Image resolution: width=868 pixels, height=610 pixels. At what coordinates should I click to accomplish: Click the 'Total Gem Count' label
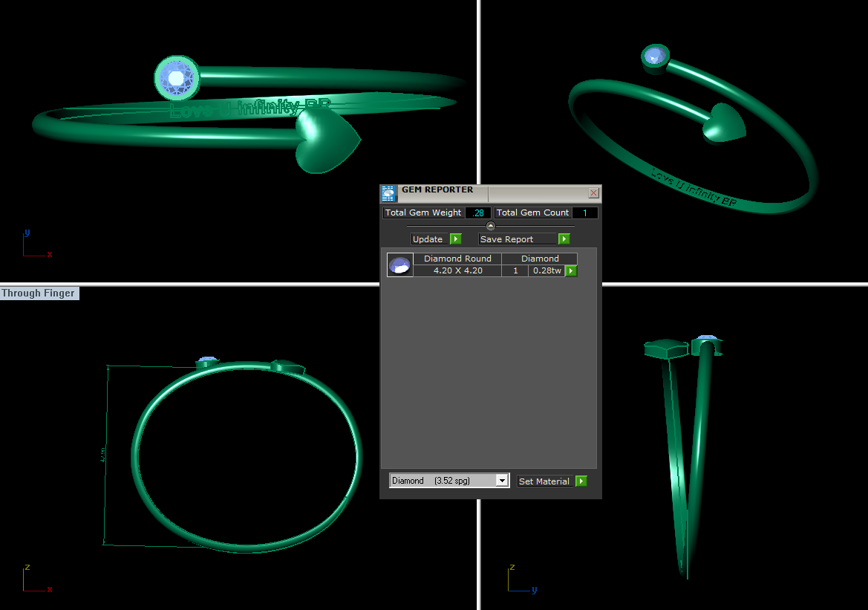[532, 212]
